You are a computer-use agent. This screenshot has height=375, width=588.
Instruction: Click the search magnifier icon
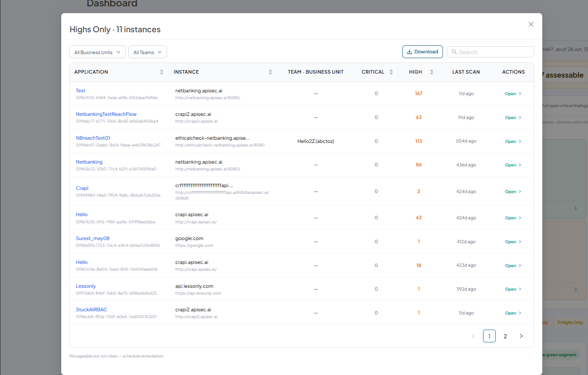pos(454,52)
